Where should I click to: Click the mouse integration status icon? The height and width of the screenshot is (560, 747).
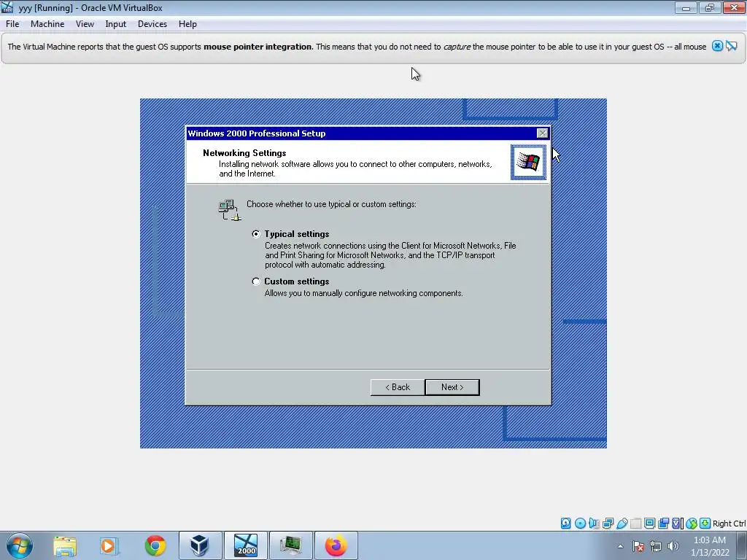click(692, 524)
